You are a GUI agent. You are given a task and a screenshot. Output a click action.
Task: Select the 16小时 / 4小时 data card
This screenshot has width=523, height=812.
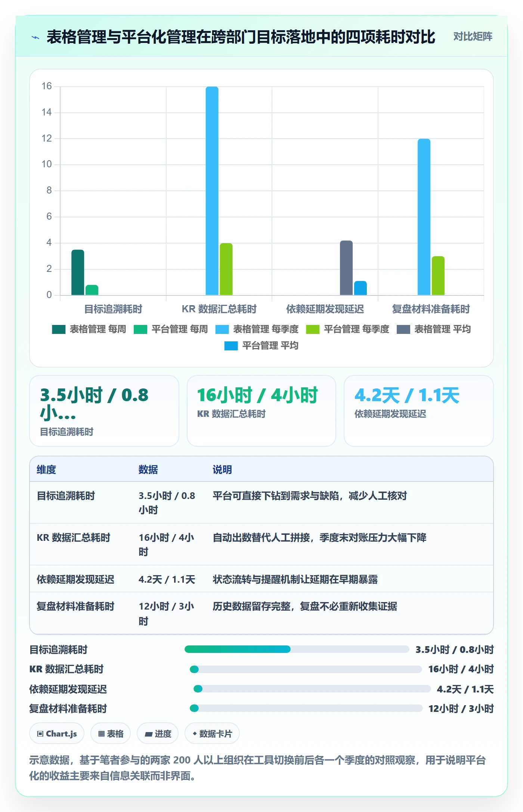[x=261, y=411]
